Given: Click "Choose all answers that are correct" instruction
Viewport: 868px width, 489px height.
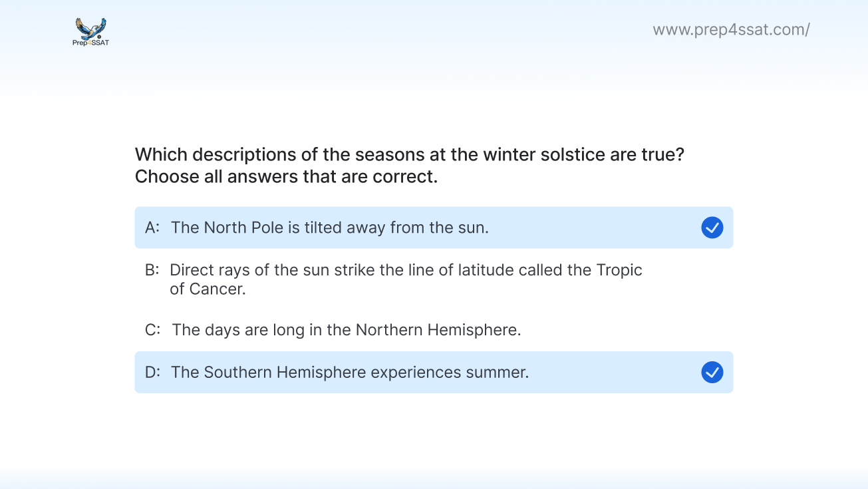Looking at the screenshot, I should 286,177.
